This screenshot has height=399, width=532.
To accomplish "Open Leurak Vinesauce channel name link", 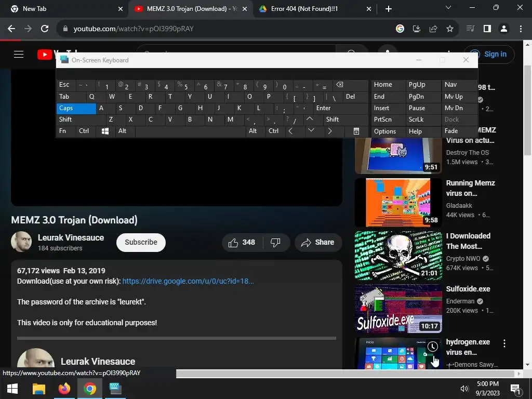I will (x=71, y=238).
